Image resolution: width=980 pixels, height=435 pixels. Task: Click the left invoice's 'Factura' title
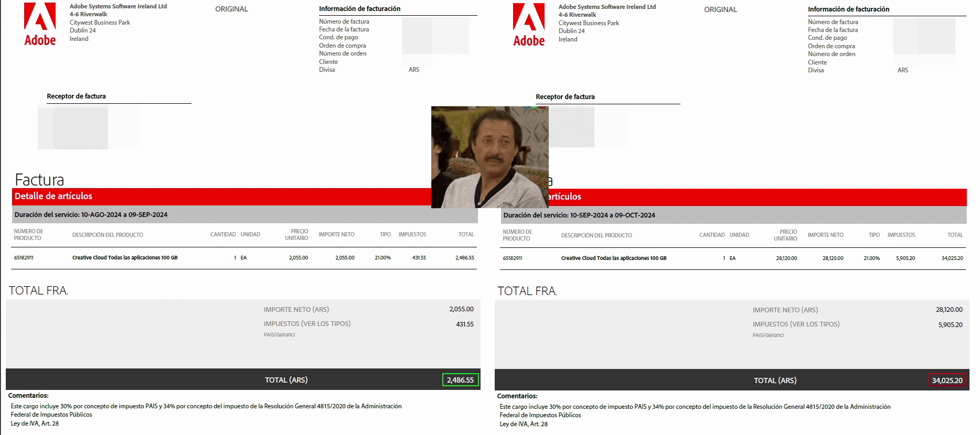(x=39, y=180)
